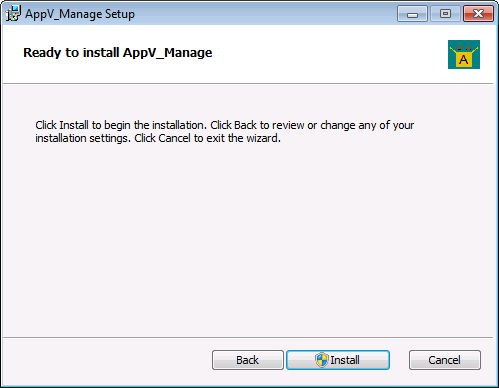Image resolution: width=499 pixels, height=388 pixels.
Task: Close the setup window with red X
Action: (478, 14)
